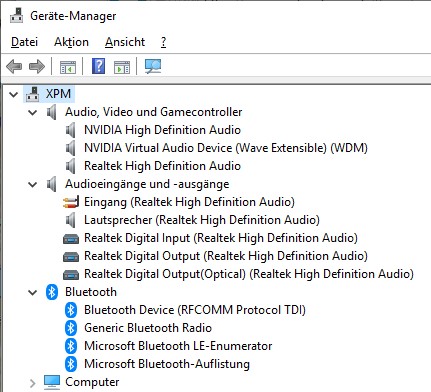Select NVIDIA Virtual Audio Device (Wave Extensible) entry

(226, 148)
